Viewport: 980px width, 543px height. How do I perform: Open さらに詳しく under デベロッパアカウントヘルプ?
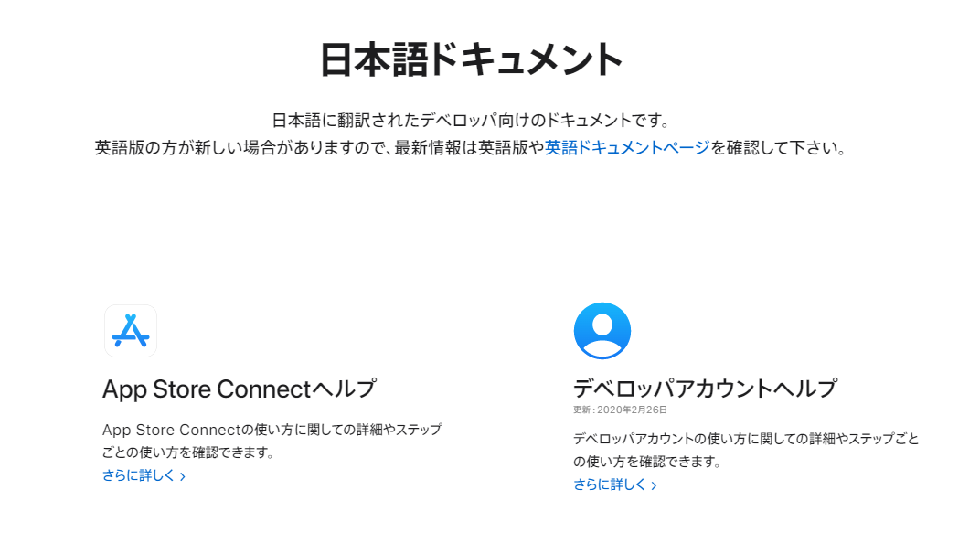(x=610, y=487)
